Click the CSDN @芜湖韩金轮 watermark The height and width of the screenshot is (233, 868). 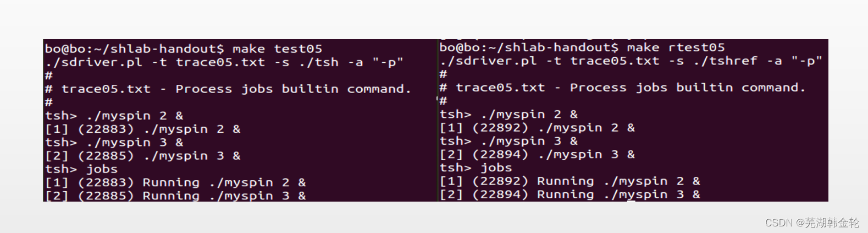[x=812, y=223]
